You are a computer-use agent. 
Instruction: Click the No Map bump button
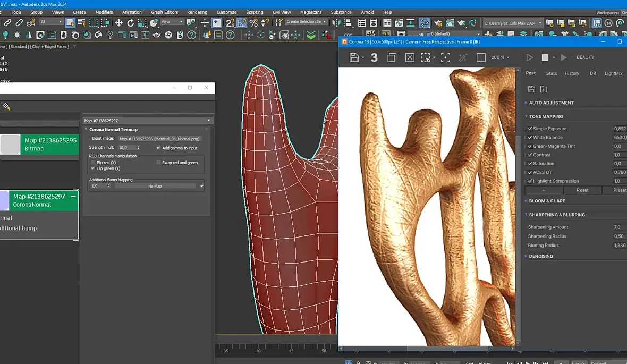pos(155,186)
